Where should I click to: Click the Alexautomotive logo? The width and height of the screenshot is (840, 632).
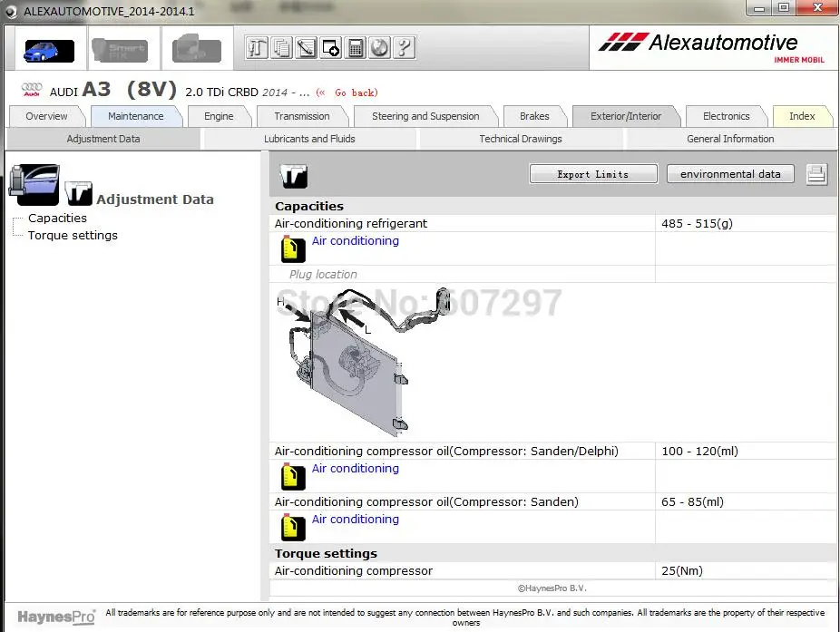pyautogui.click(x=711, y=47)
